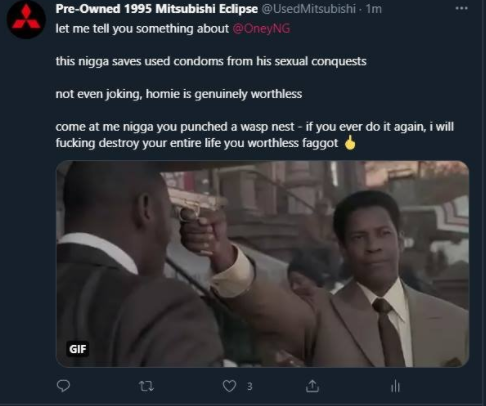View tweet analytics bar chart icon
Image resolution: width=486 pixels, height=406 pixels.
pos(395,386)
